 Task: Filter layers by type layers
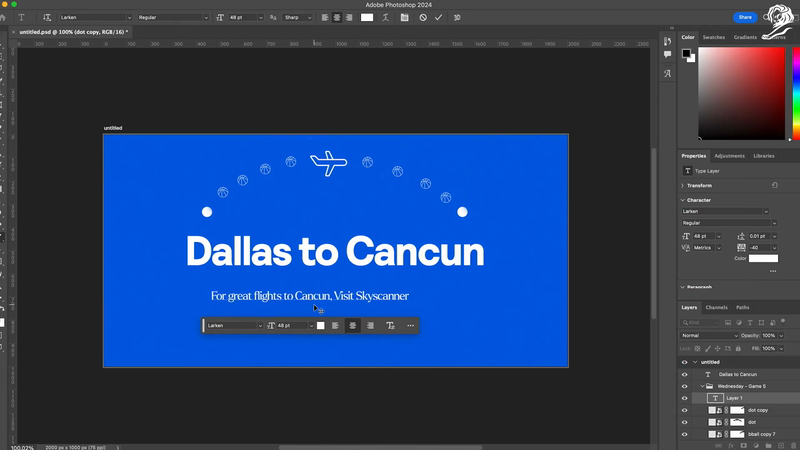point(750,322)
